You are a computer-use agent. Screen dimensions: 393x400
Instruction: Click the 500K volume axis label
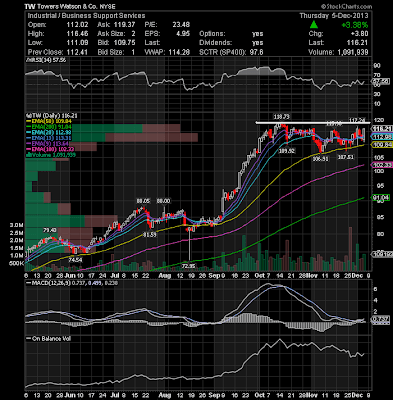17,263
